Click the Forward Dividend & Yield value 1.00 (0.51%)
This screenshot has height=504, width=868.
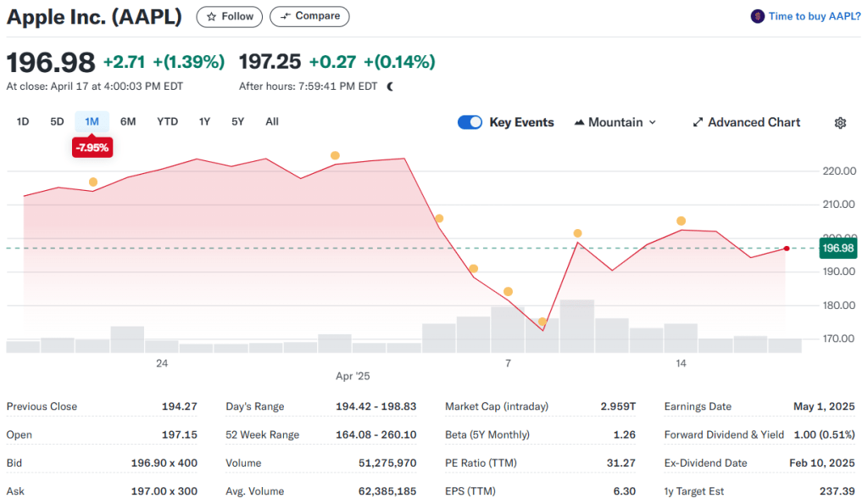[824, 434]
